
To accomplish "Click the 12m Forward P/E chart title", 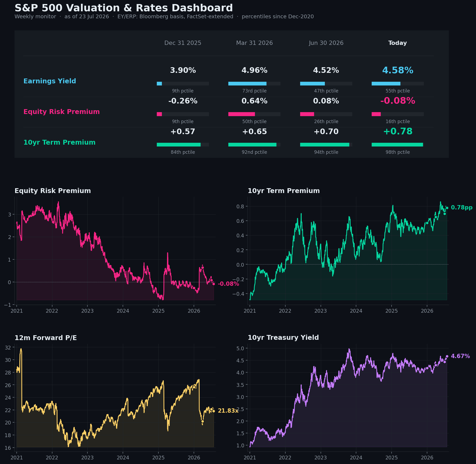I will (46, 338).
